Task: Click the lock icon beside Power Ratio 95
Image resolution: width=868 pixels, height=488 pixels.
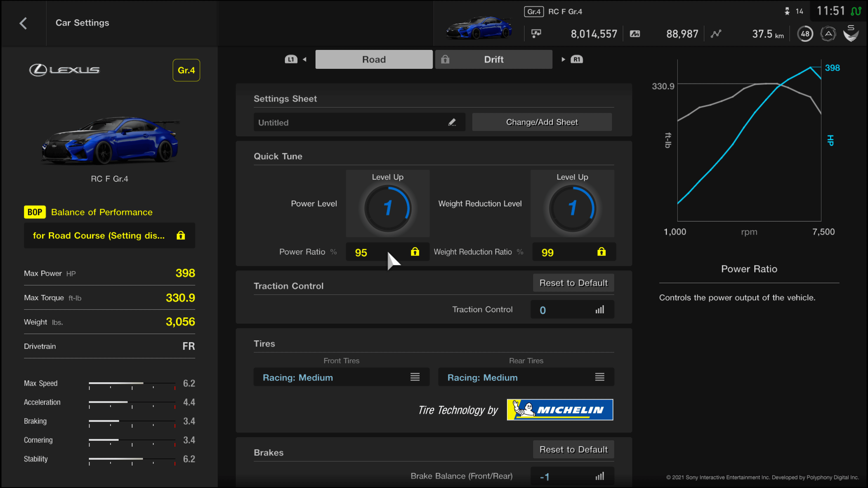Action: pos(415,252)
